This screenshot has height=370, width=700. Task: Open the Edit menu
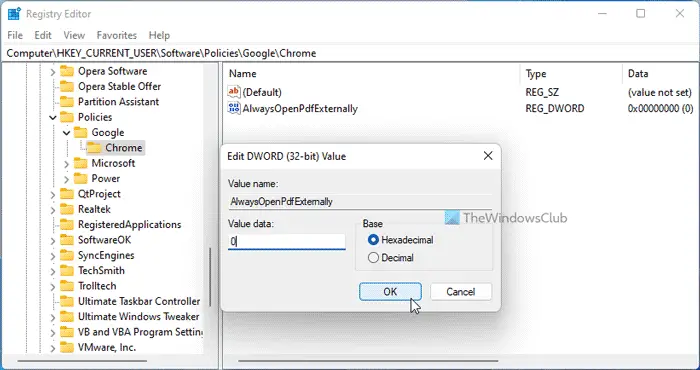(x=43, y=35)
